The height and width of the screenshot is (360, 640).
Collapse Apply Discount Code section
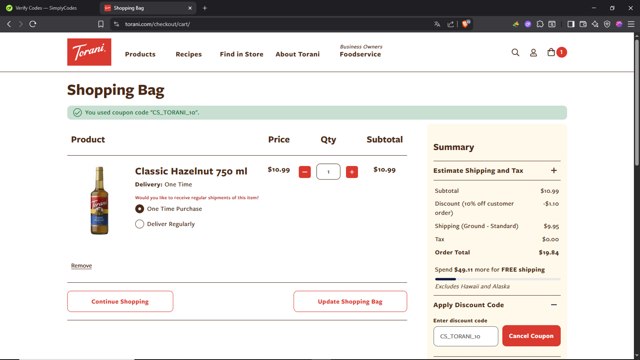pos(496,305)
